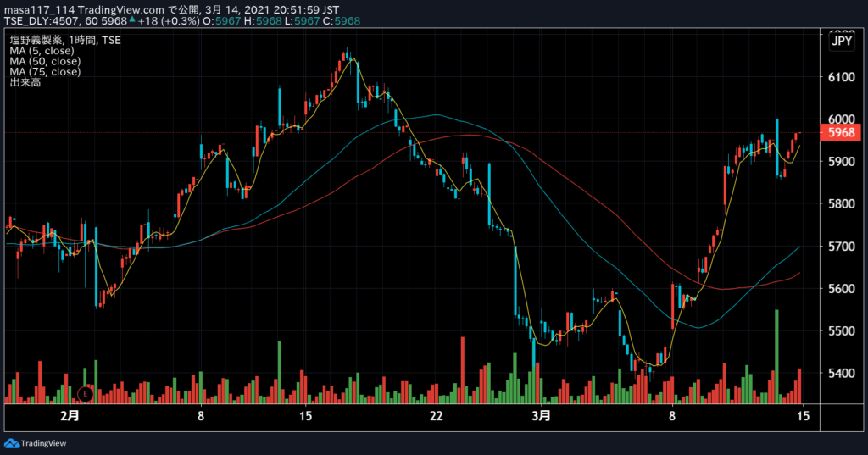Select the MA (5, close) indicator label

pos(42,50)
